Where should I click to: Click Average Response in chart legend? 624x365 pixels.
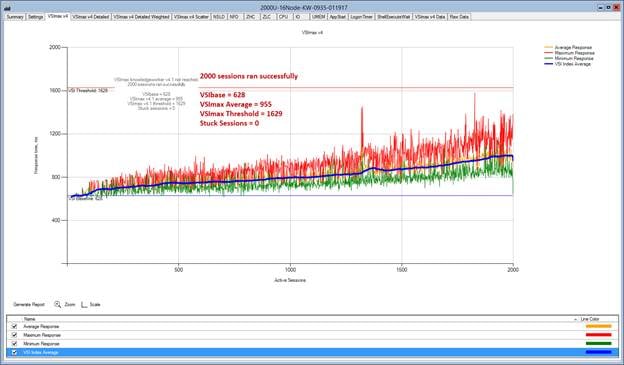(573, 47)
